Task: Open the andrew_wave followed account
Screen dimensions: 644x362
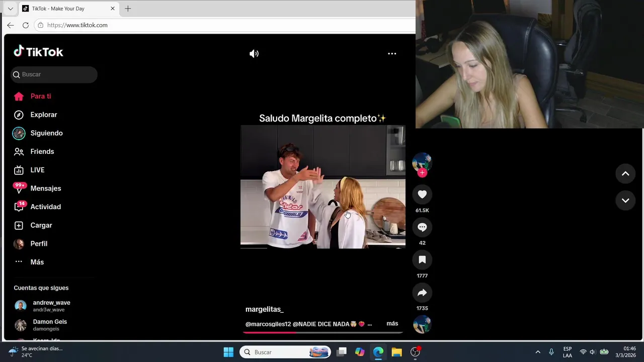Action: pyautogui.click(x=51, y=306)
